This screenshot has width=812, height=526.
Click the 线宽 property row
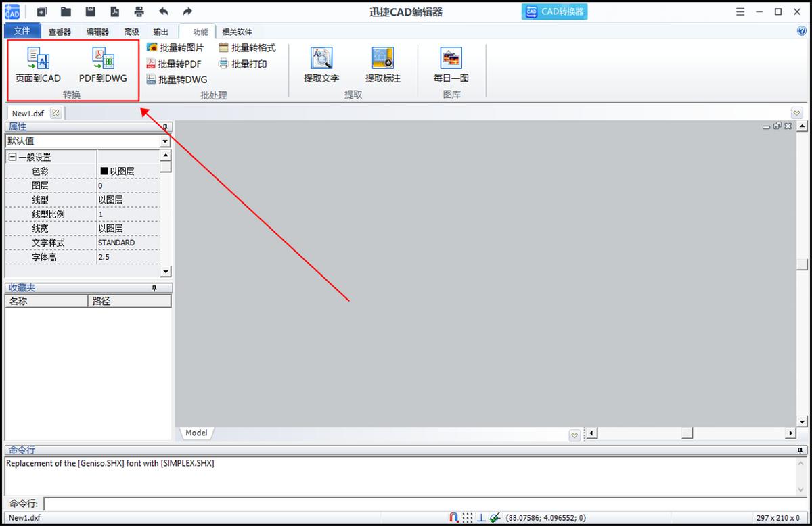pos(83,229)
